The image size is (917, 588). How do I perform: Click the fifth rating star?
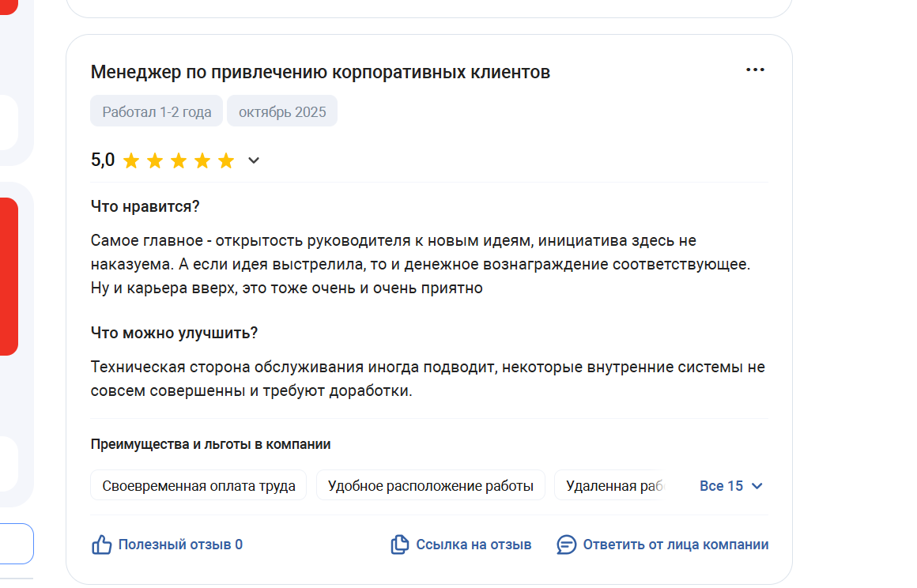[226, 161]
